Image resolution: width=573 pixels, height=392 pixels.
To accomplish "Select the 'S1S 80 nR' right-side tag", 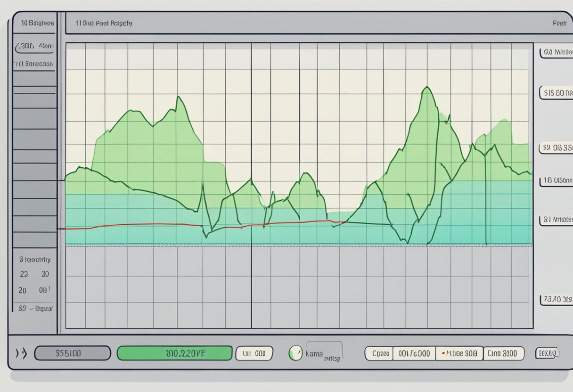I will click(556, 93).
